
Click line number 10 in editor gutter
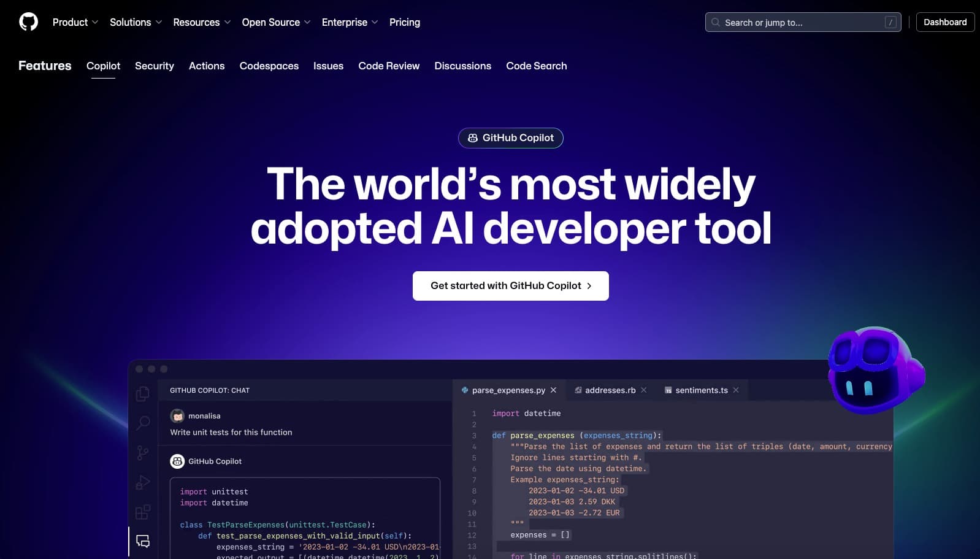point(472,513)
